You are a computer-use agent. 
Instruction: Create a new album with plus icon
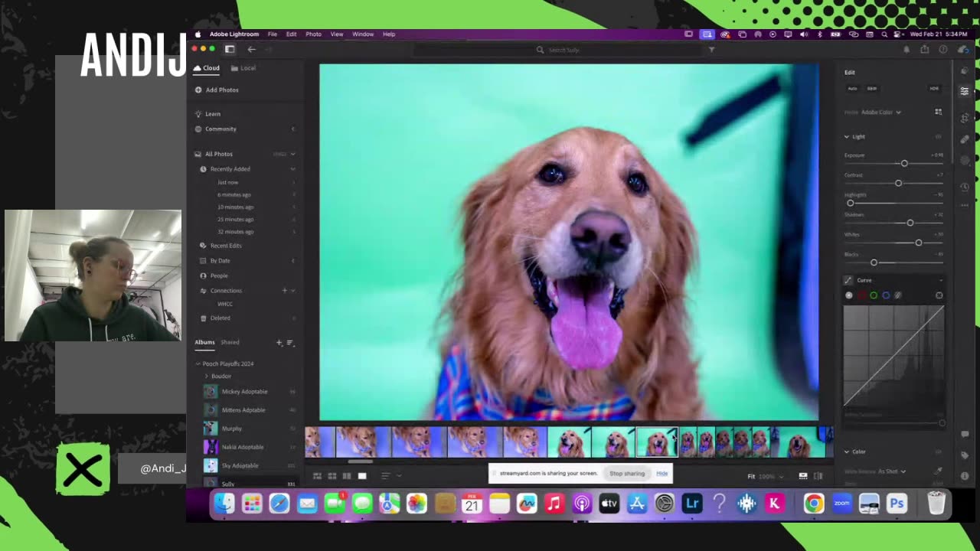pyautogui.click(x=279, y=343)
